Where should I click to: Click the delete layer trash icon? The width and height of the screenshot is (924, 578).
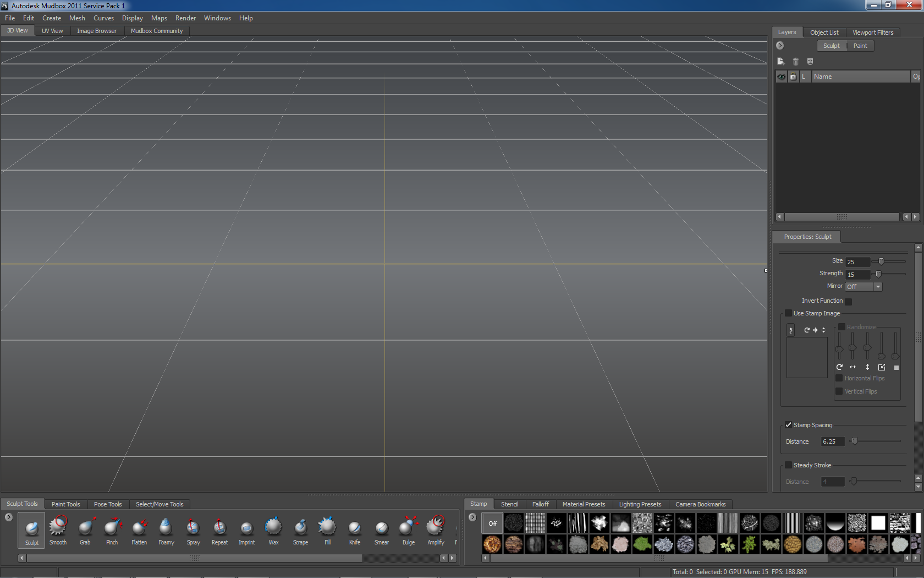[x=795, y=62]
